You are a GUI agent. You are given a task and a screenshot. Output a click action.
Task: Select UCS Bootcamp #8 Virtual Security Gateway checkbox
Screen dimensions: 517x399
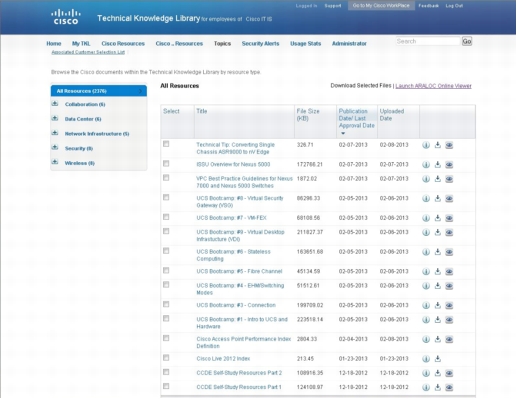tap(166, 198)
